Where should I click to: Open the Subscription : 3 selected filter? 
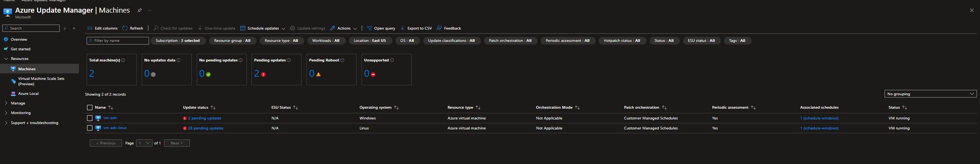[x=178, y=41]
